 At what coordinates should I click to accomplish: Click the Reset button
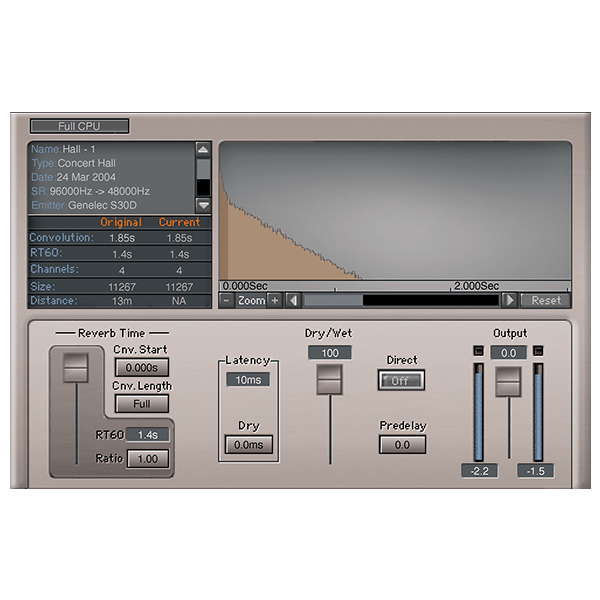click(x=546, y=301)
